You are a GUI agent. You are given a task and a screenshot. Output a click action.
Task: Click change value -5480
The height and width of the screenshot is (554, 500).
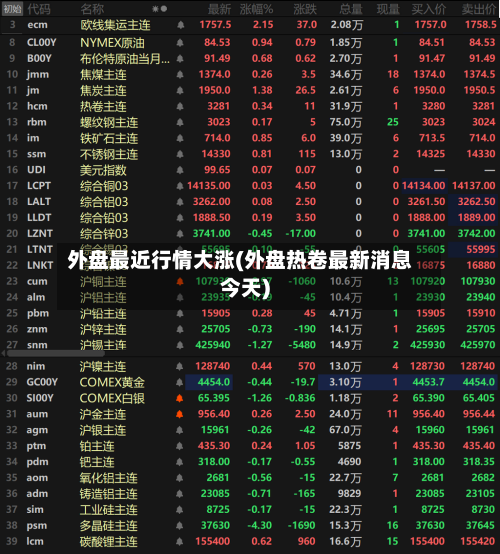302,345
